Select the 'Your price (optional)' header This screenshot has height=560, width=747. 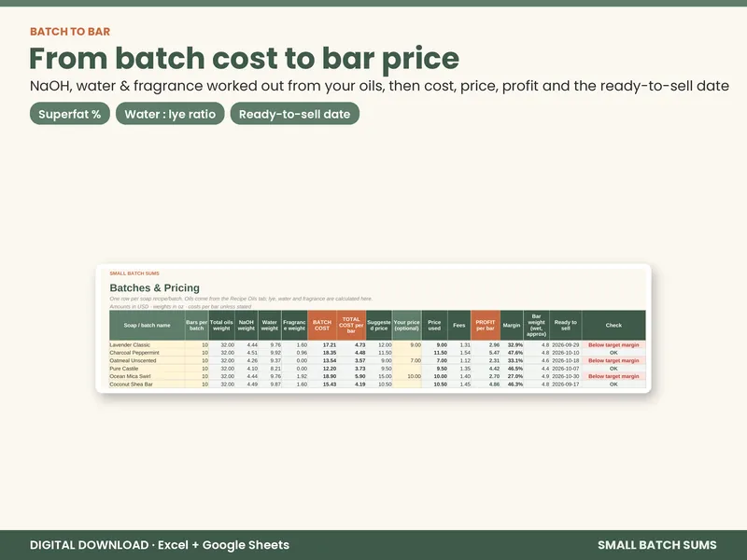407,325
